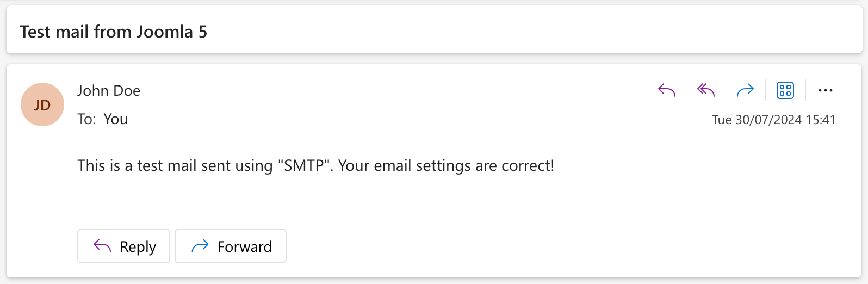Click the 'To:' recipients label

[x=87, y=119]
